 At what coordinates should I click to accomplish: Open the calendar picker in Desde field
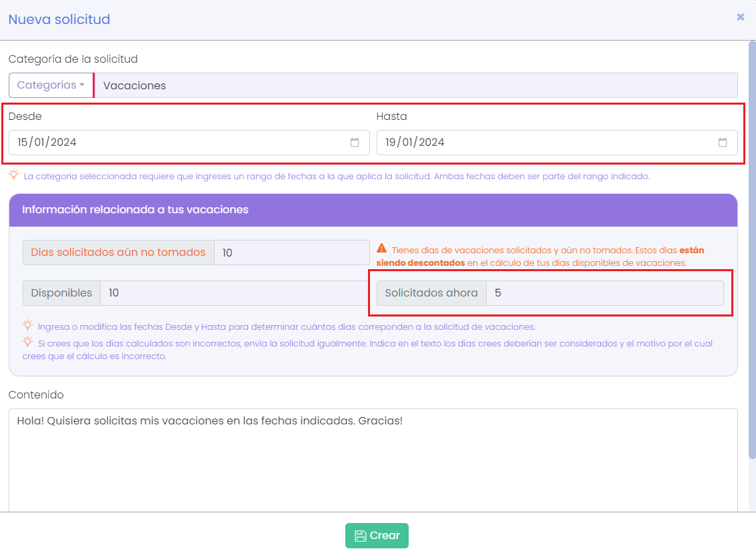pyautogui.click(x=355, y=143)
